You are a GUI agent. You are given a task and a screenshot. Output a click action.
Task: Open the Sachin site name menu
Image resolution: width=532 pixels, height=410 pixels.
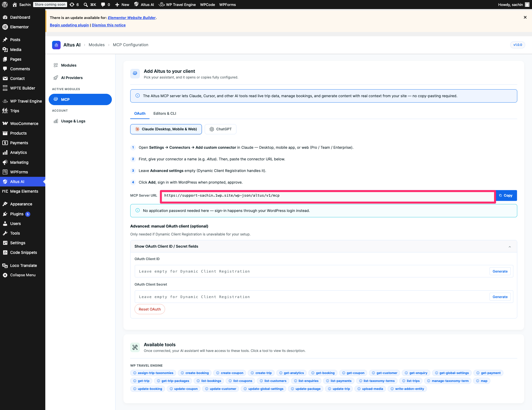tap(22, 5)
